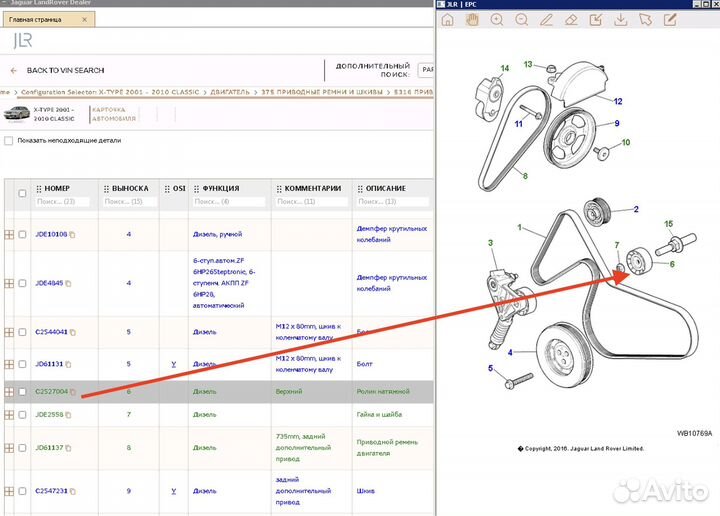Click the back arrow beside VIN search
This screenshot has height=516, width=720.
(14, 71)
